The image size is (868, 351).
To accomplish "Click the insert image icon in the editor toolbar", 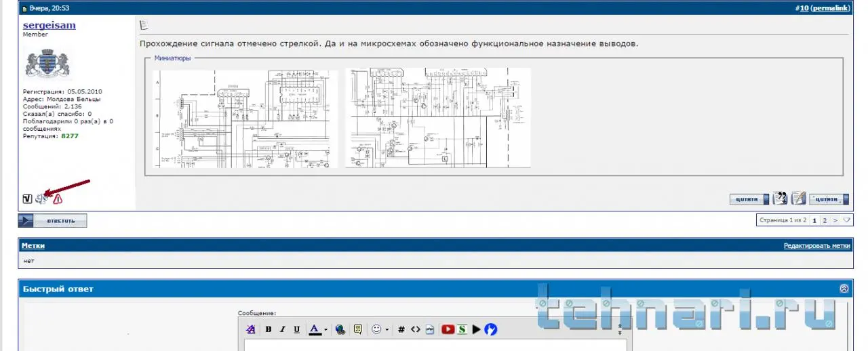I will coord(430,329).
